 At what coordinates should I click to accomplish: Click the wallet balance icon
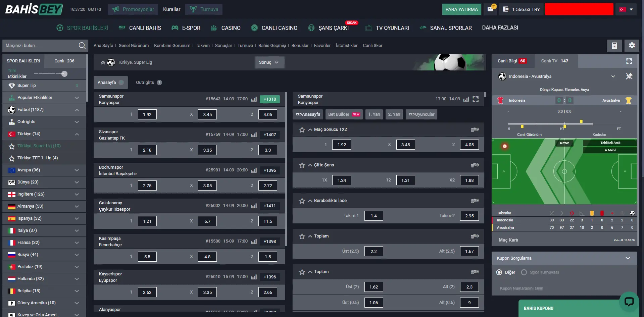(506, 9)
